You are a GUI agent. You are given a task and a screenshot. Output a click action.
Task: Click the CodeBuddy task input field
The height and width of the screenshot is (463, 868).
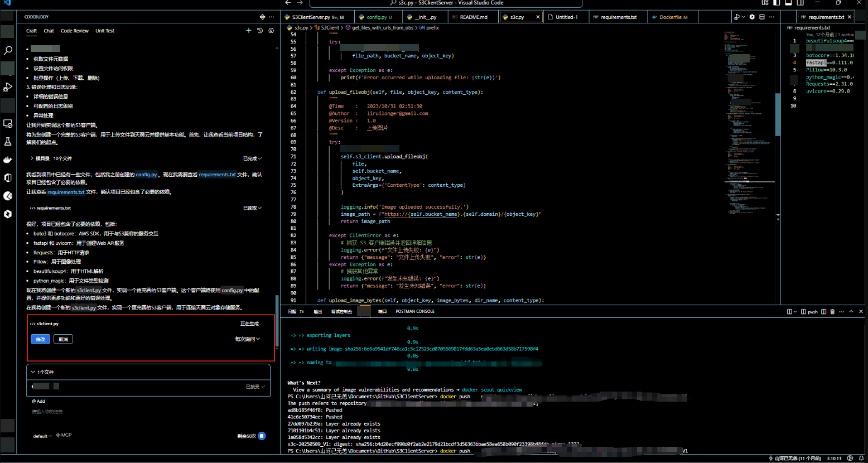148,412
